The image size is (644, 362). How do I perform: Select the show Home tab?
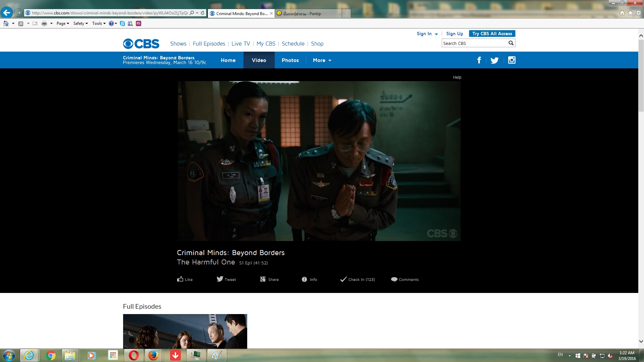point(228,60)
